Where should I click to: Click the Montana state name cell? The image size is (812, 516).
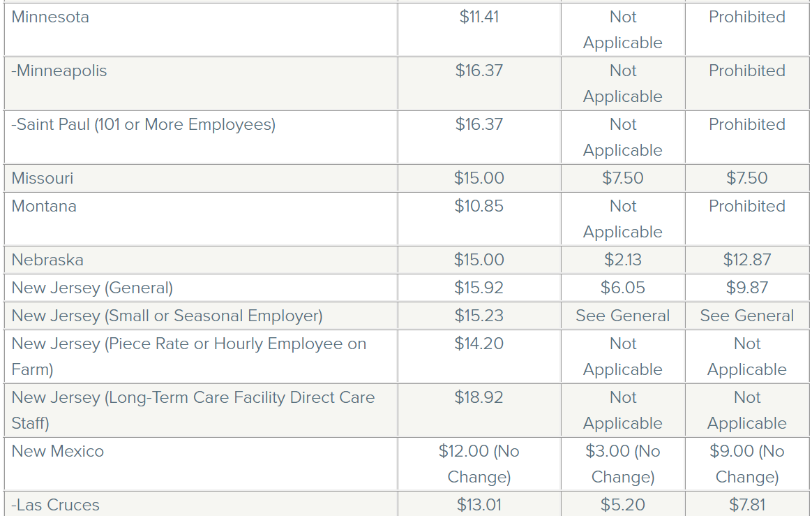(44, 207)
